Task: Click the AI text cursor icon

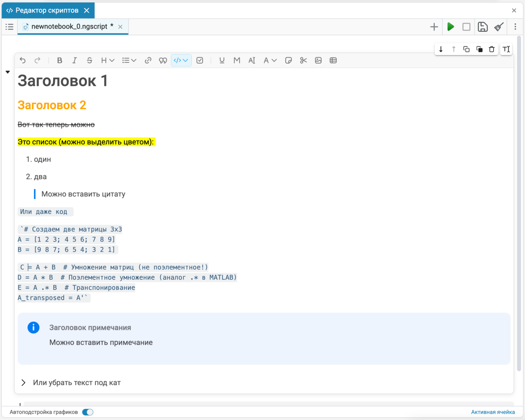Action: [x=252, y=60]
